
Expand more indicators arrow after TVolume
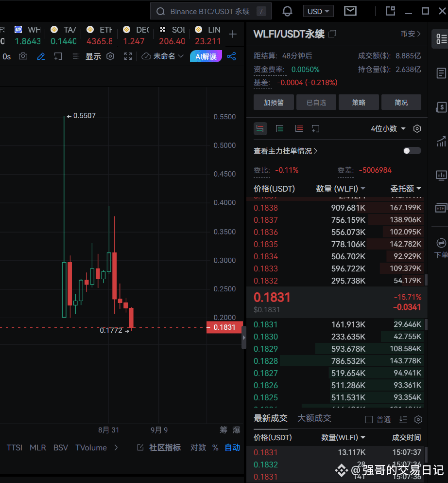[x=116, y=447]
